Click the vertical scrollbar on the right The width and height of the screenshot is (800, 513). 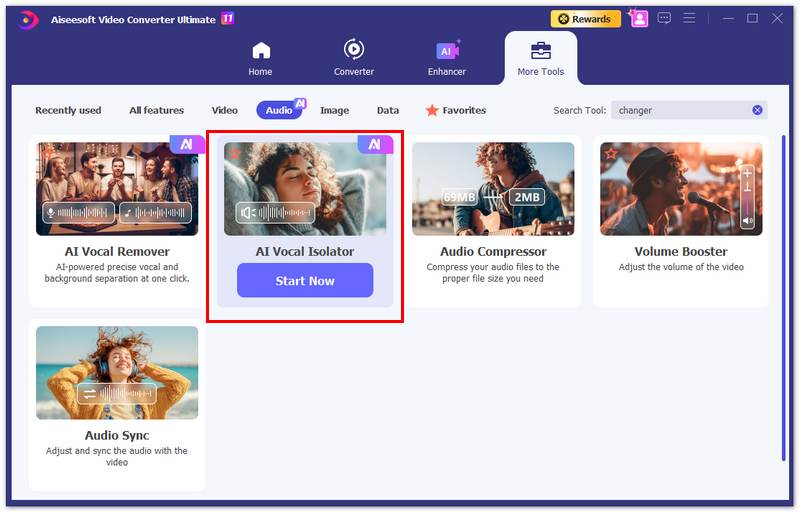tap(783, 220)
